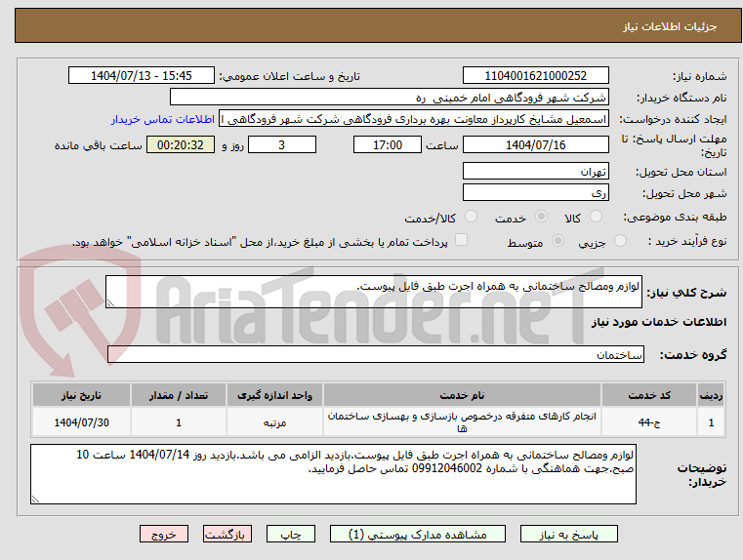Click the کد خدمت column header

tap(649, 395)
